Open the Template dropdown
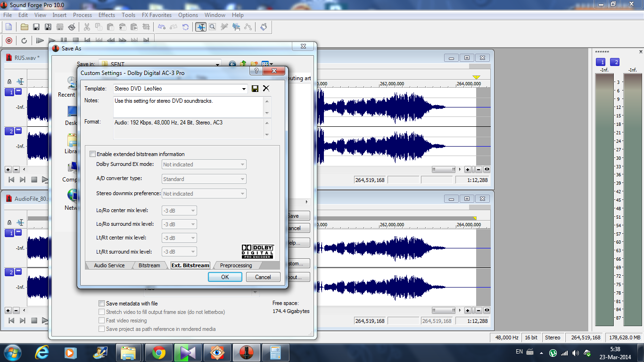The image size is (644, 362). click(244, 89)
